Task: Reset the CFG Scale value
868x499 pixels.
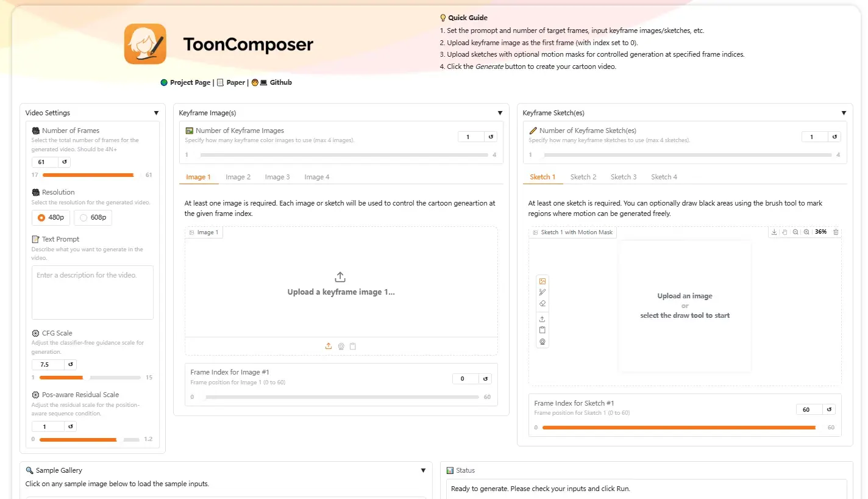Action: pos(71,365)
